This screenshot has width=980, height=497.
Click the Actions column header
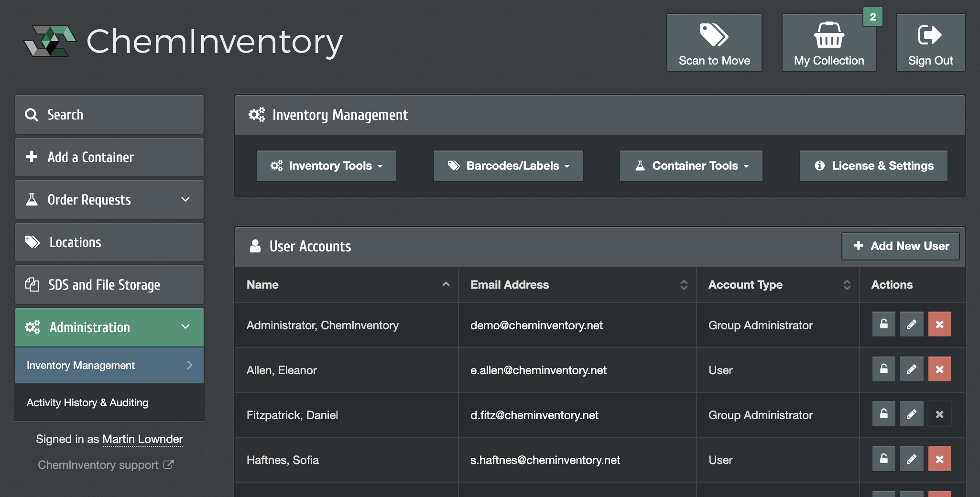tap(892, 285)
